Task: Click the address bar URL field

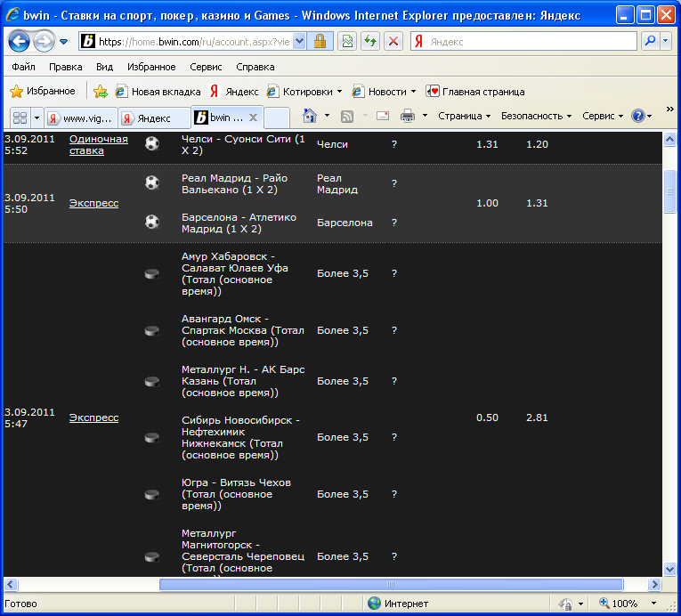Action: click(194, 42)
